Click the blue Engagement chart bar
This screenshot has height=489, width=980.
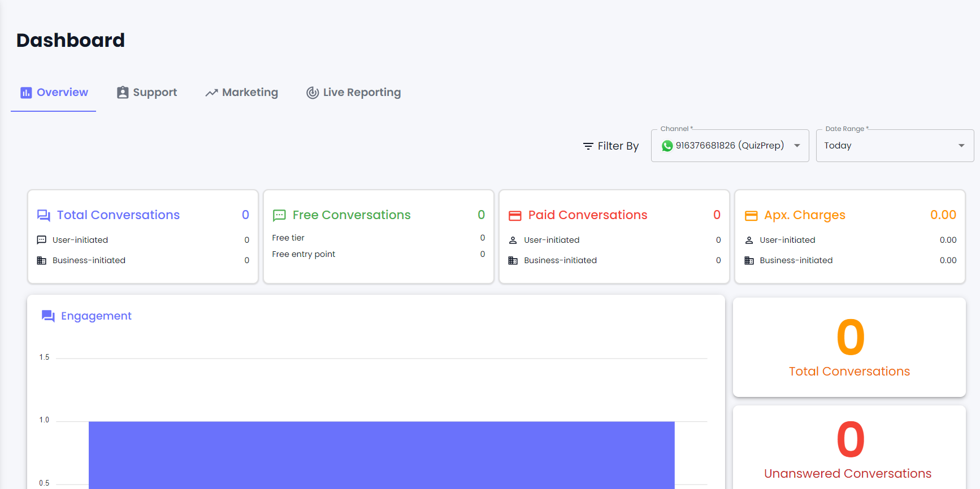pyautogui.click(x=381, y=455)
